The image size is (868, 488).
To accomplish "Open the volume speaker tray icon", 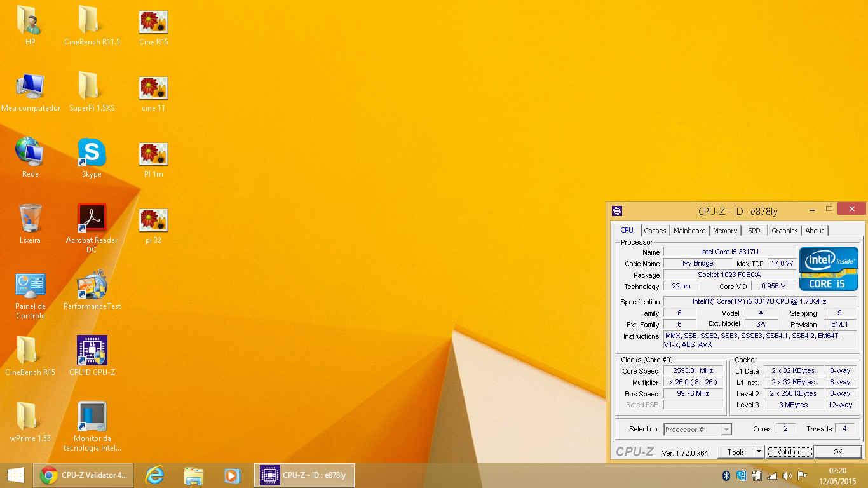I will [x=787, y=476].
